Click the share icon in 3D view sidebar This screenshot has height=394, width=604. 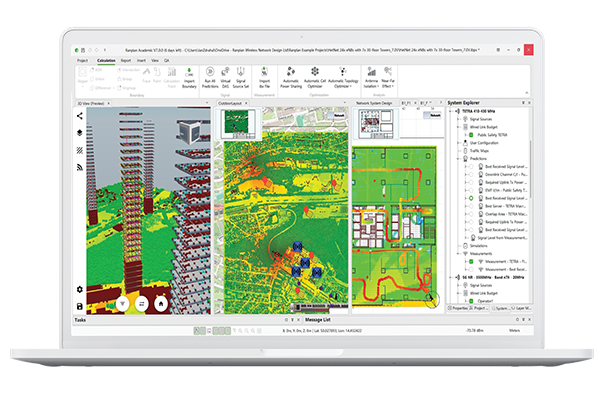[x=80, y=116]
